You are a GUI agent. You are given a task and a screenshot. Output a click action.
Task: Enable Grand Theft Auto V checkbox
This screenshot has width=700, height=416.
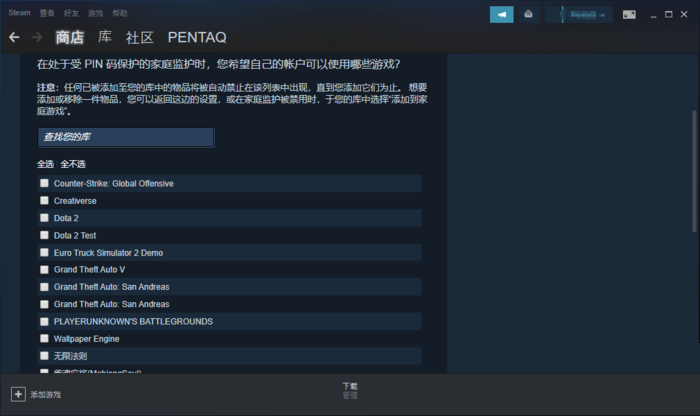44,270
